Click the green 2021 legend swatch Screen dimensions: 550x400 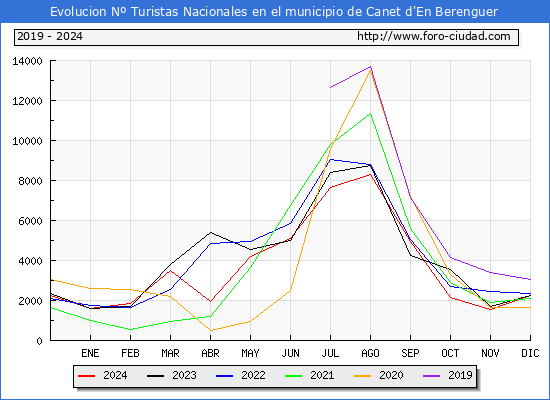click(294, 376)
